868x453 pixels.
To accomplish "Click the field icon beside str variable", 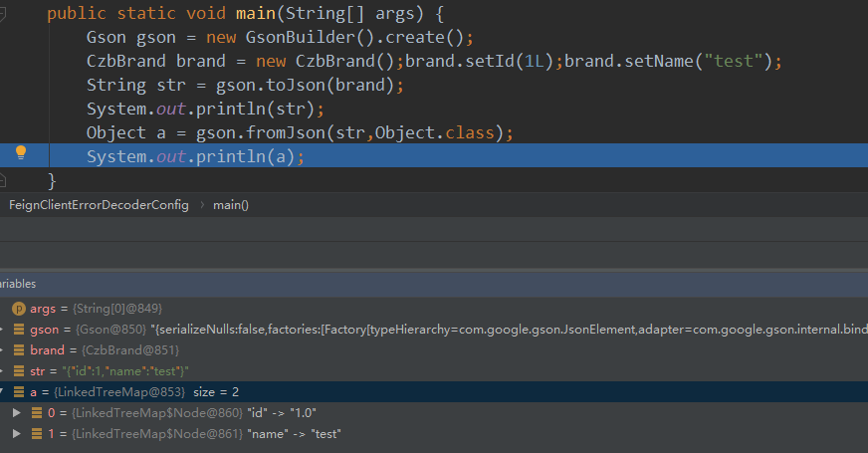I will pos(19,371).
